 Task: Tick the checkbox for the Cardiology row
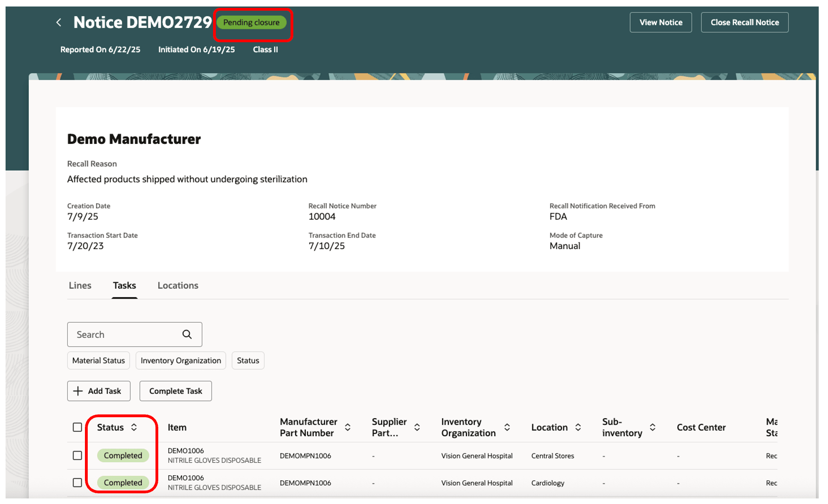coord(78,483)
